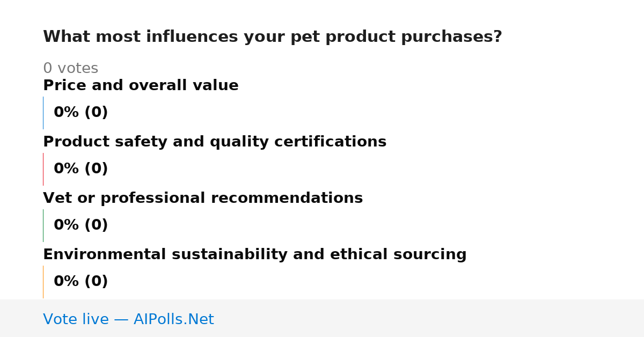Click the (0) vote count under Product safety
This screenshot has height=337, width=644.
(x=96, y=169)
